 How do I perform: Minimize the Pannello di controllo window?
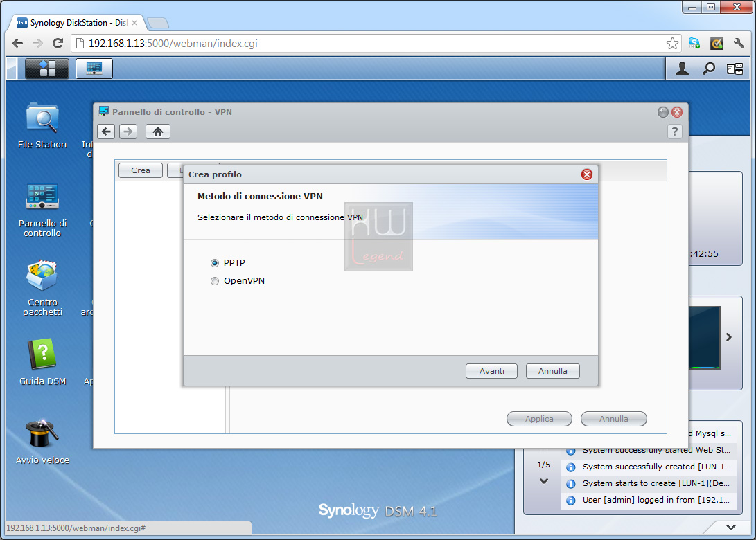pos(663,112)
